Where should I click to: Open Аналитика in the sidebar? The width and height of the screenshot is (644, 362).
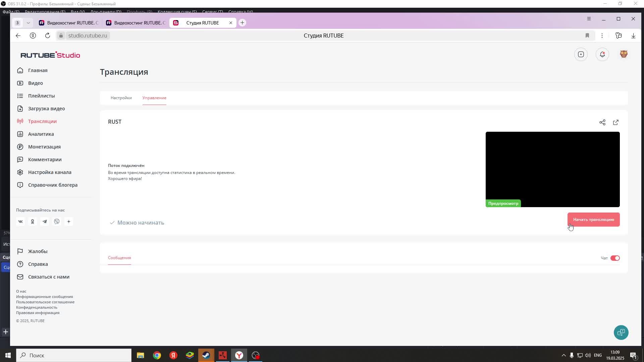point(41,134)
